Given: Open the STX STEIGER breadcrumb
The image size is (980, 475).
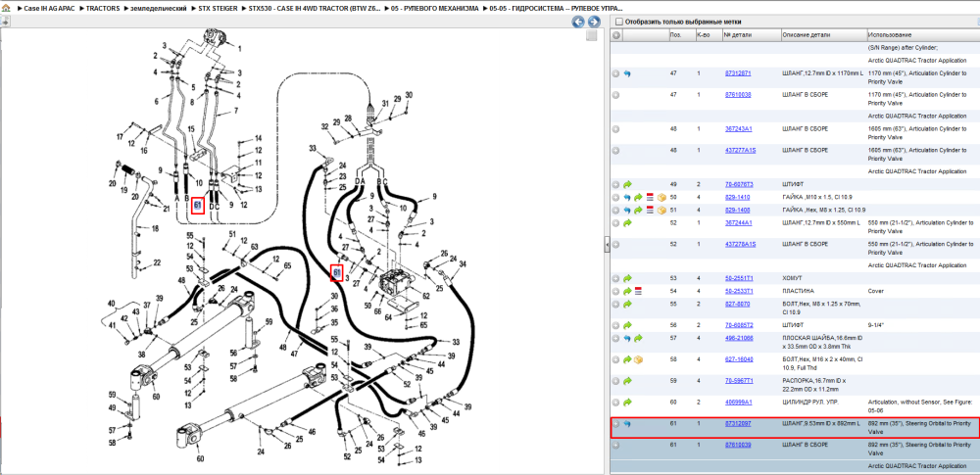Looking at the screenshot, I should point(217,9).
